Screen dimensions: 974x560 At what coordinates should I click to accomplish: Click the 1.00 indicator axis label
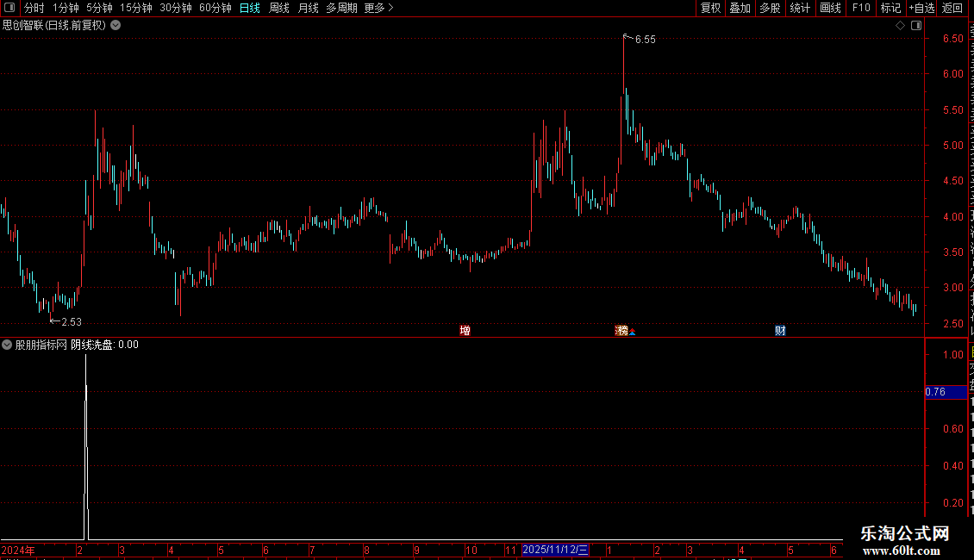(952, 354)
